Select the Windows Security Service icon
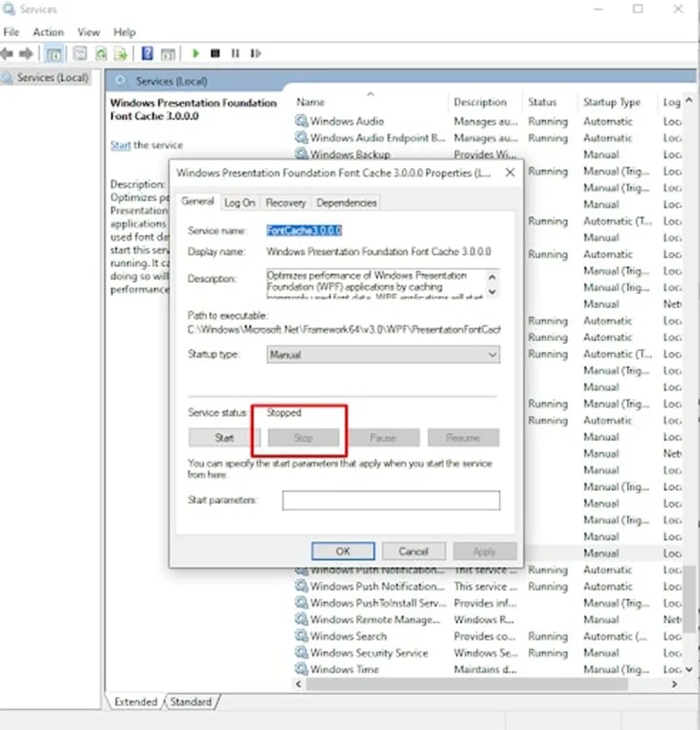Image resolution: width=700 pixels, height=730 pixels. (x=302, y=653)
